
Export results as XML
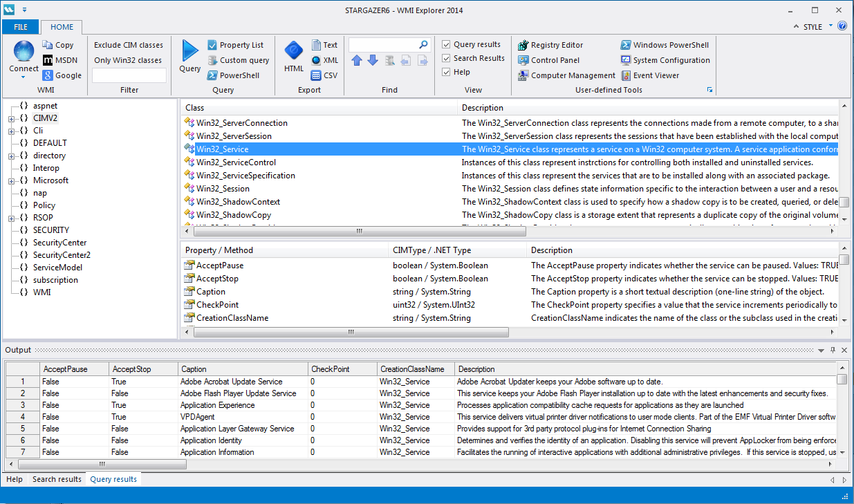coord(324,60)
